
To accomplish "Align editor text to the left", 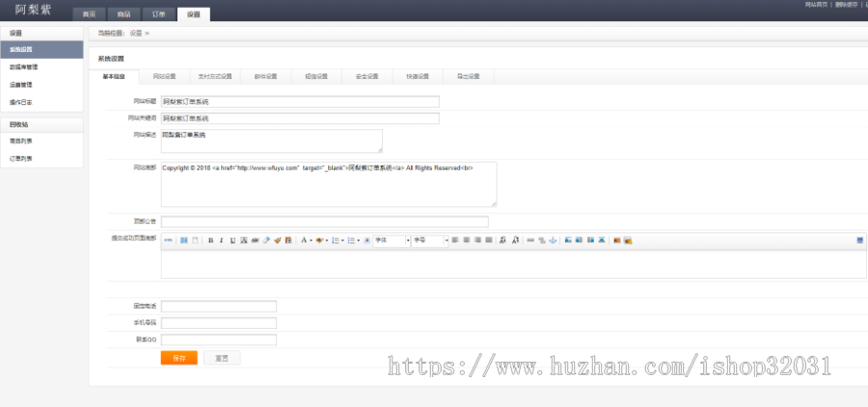I will [455, 240].
